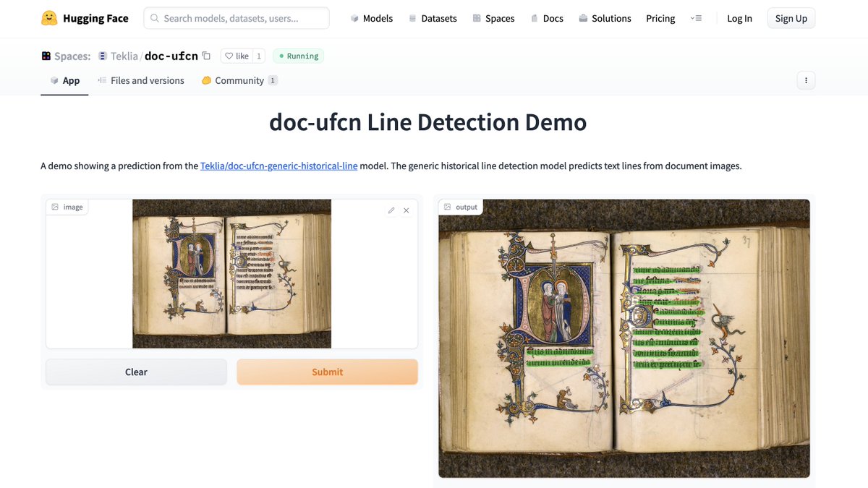Open the doc-ufcn space name link

coord(171,56)
